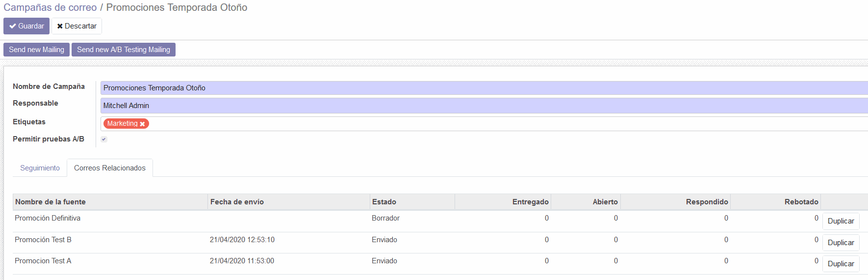Screen dimensions: 868x280
Task: Open the Seguimiento tab
Action: (40, 168)
